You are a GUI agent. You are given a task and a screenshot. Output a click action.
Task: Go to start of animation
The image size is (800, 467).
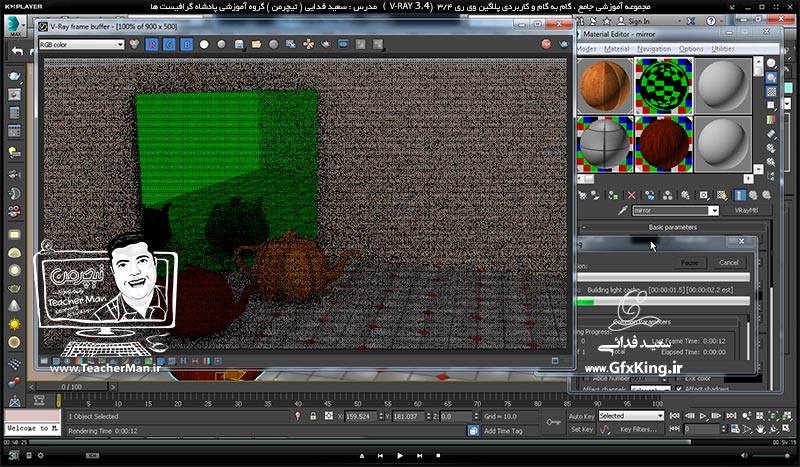(x=674, y=416)
